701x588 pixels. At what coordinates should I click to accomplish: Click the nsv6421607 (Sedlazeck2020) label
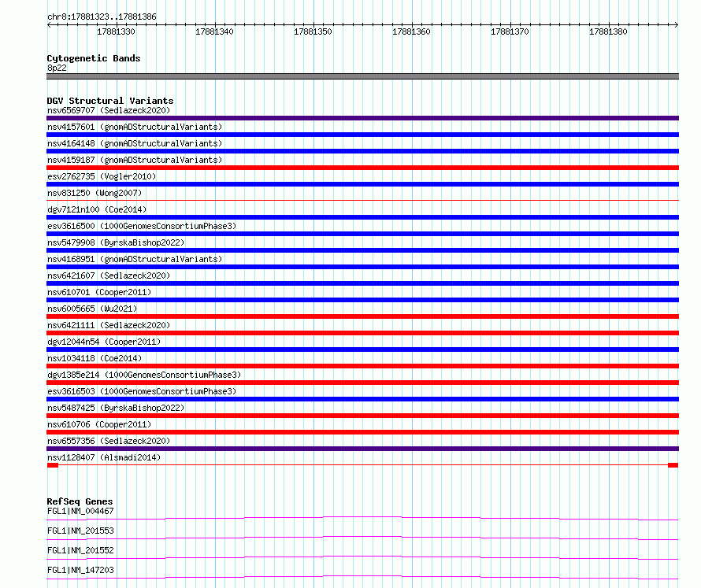coord(109,276)
